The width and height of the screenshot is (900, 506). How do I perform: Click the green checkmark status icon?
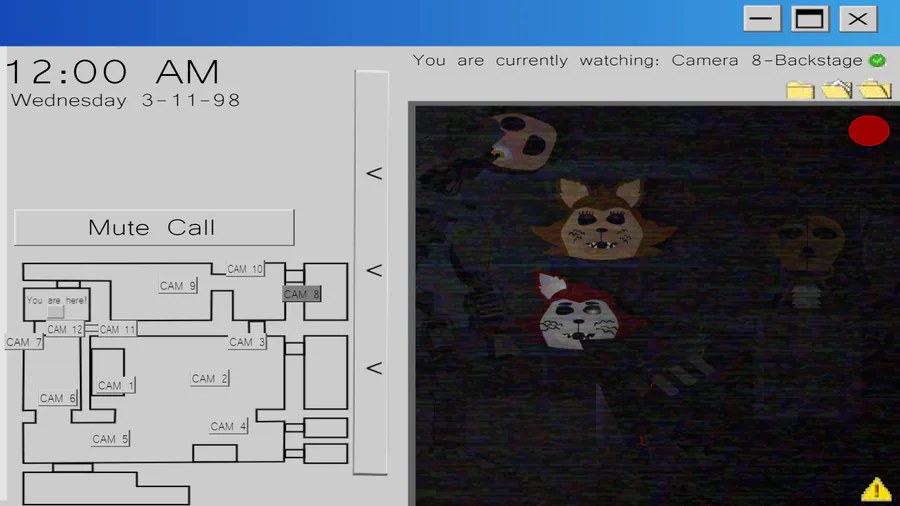(877, 60)
